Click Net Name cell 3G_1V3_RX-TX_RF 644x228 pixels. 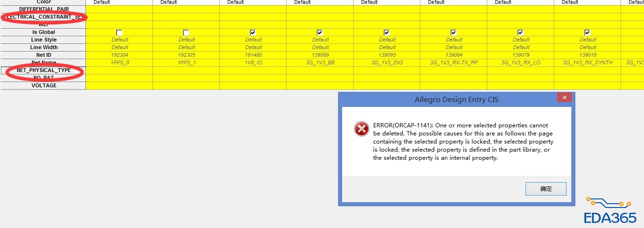coord(454,62)
